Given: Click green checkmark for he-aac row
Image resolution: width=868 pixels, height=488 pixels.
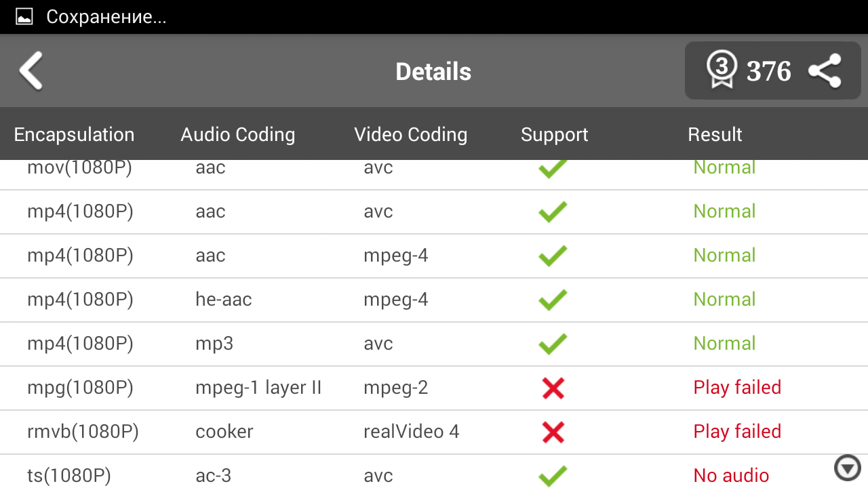Looking at the screenshot, I should (553, 300).
